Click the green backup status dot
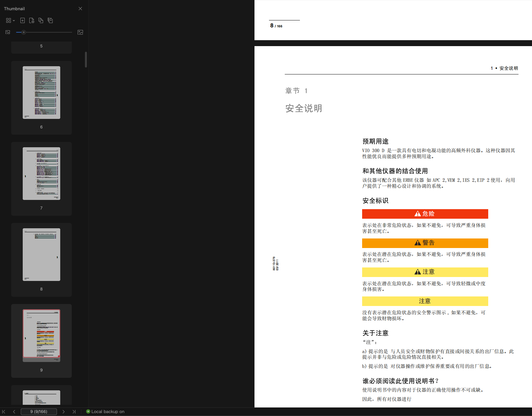 (88, 411)
